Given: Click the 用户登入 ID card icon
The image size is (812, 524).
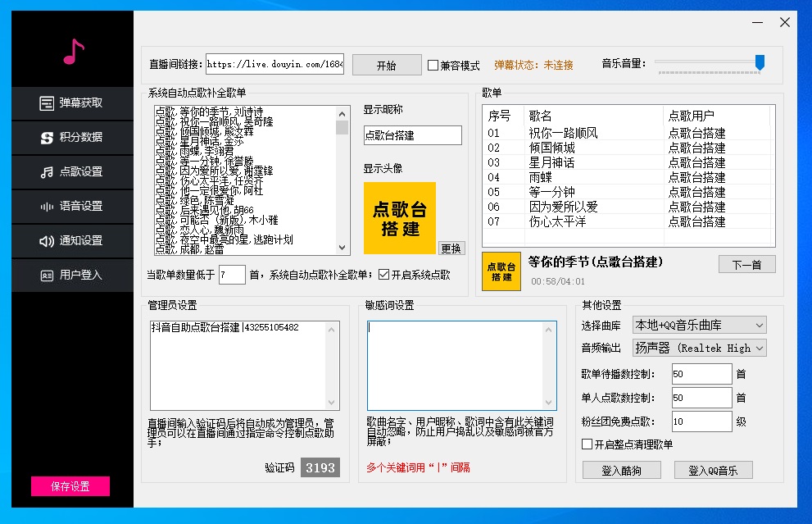Looking at the screenshot, I should click(x=47, y=276).
